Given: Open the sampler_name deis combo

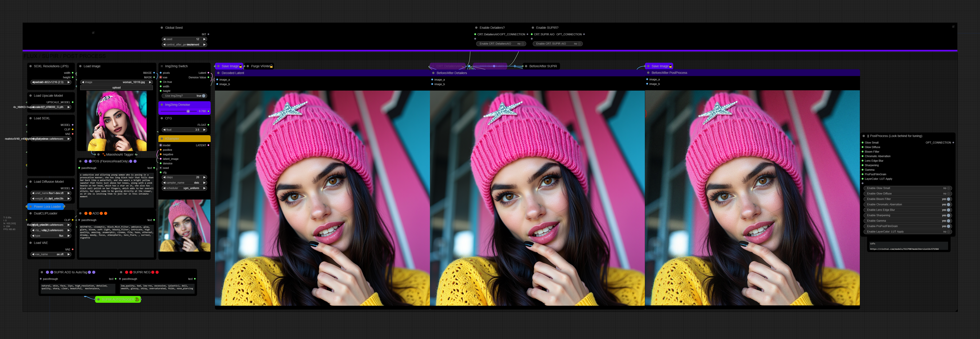Looking at the screenshot, I should [x=184, y=183].
